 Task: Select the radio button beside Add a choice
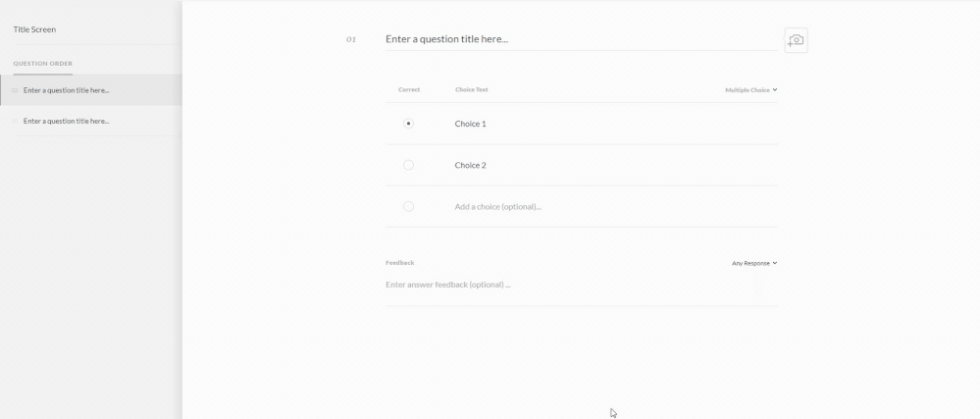(408, 207)
